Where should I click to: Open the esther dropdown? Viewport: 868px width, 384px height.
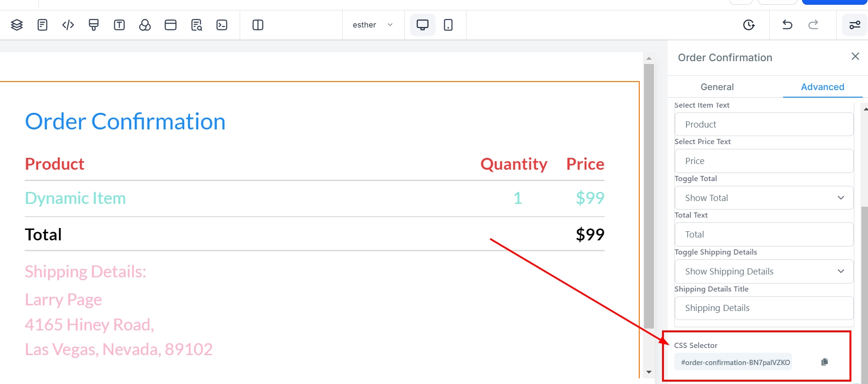pyautogui.click(x=373, y=25)
